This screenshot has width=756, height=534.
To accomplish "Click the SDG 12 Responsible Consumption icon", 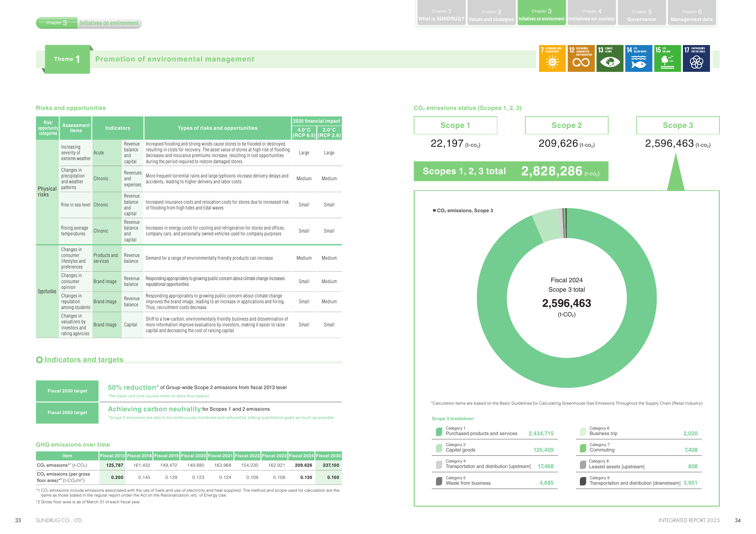I will (581, 58).
